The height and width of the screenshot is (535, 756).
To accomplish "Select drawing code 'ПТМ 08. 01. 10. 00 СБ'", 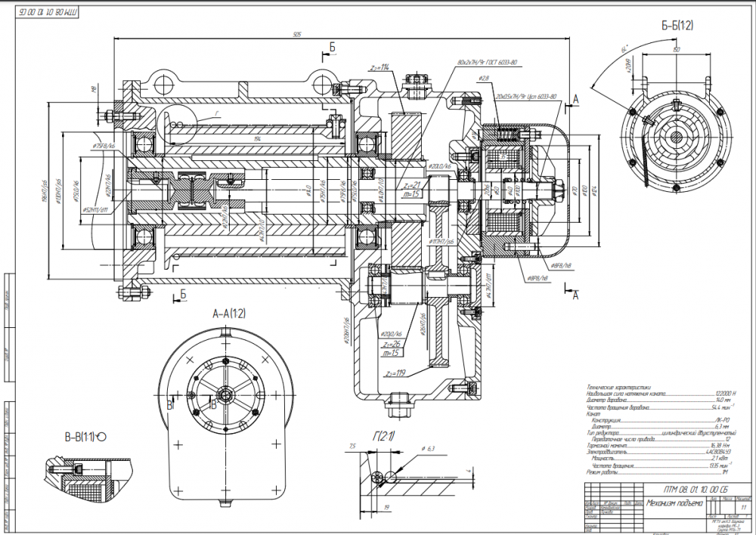I will (696, 489).
